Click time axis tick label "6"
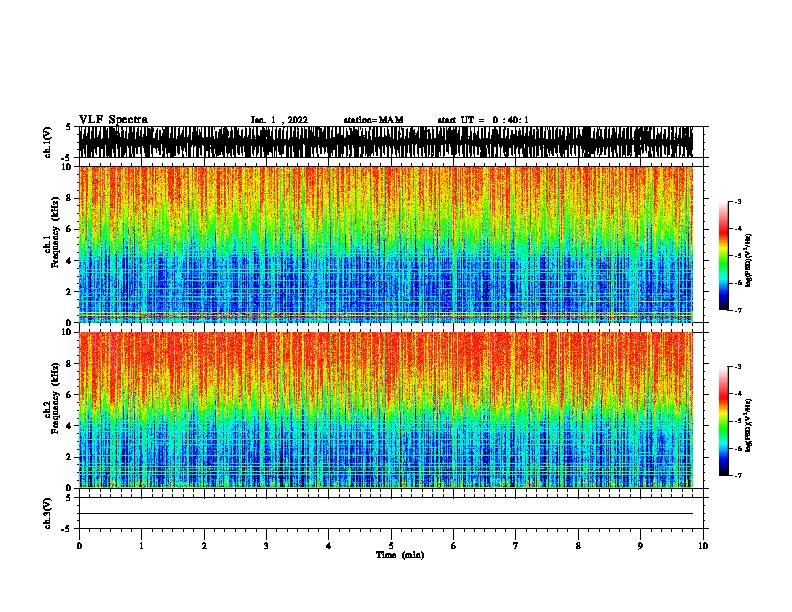This screenshot has height=612, width=792. click(454, 546)
